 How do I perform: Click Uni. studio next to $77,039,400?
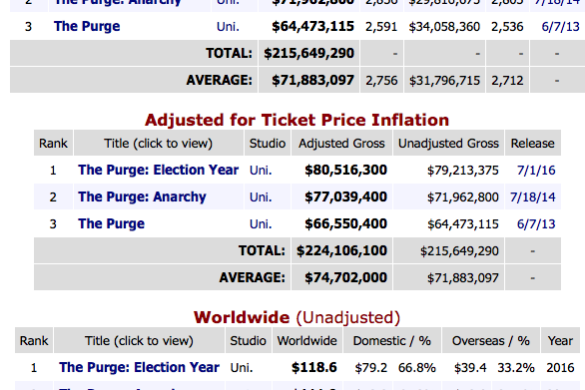pos(260,197)
